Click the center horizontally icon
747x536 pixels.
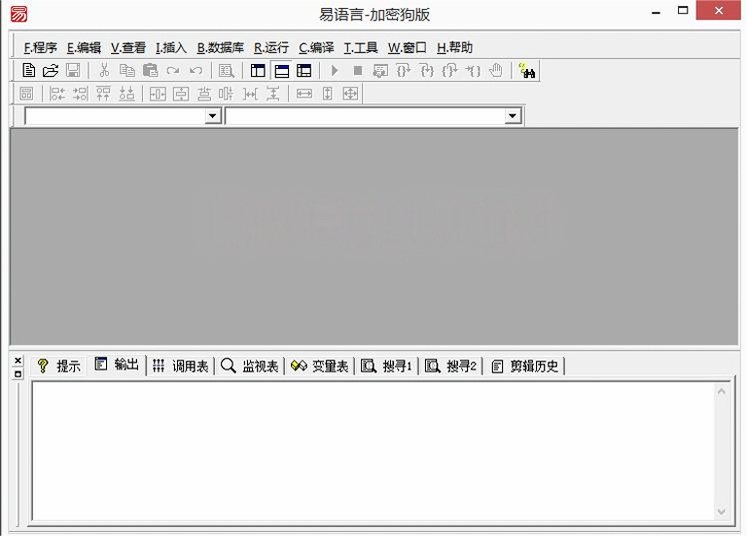[157, 94]
